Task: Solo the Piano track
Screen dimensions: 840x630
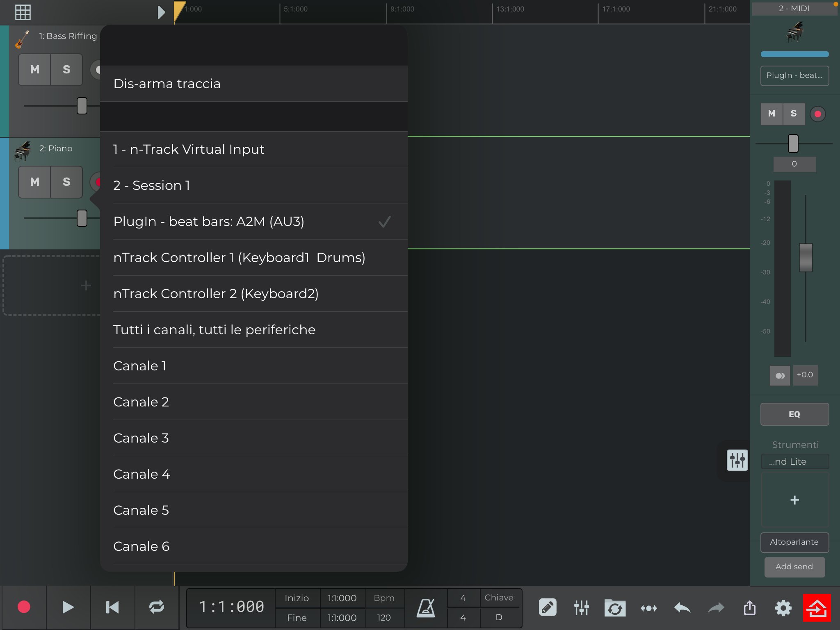Action: (x=66, y=182)
